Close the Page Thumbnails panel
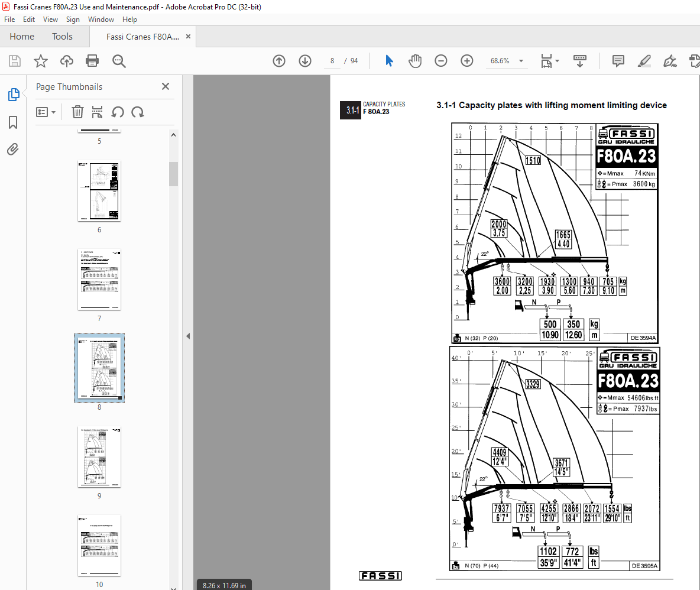 pos(166,86)
